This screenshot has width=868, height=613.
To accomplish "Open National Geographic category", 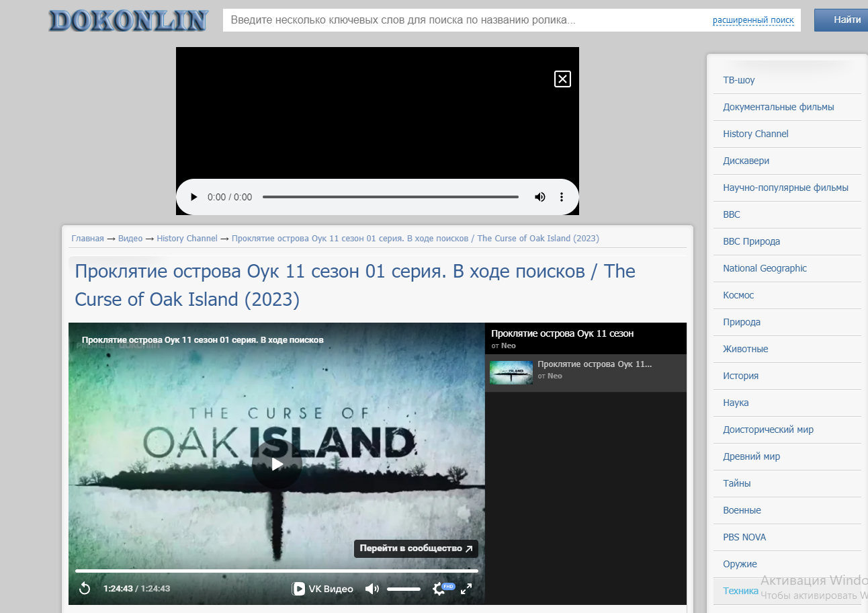I will 765,268.
